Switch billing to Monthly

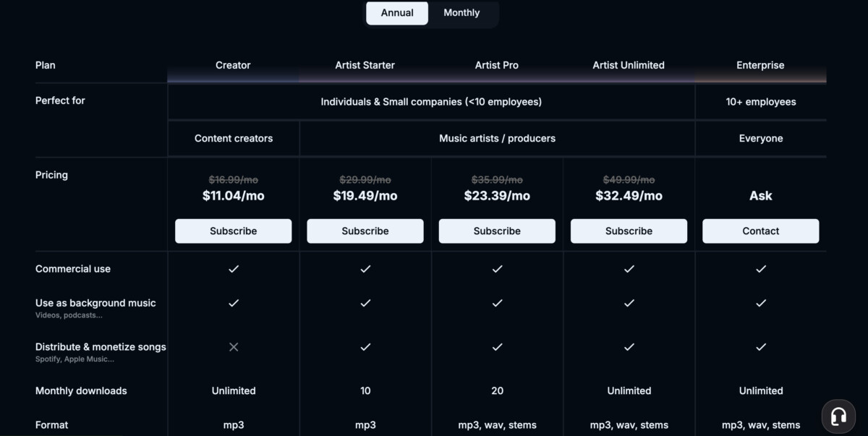[x=461, y=13]
